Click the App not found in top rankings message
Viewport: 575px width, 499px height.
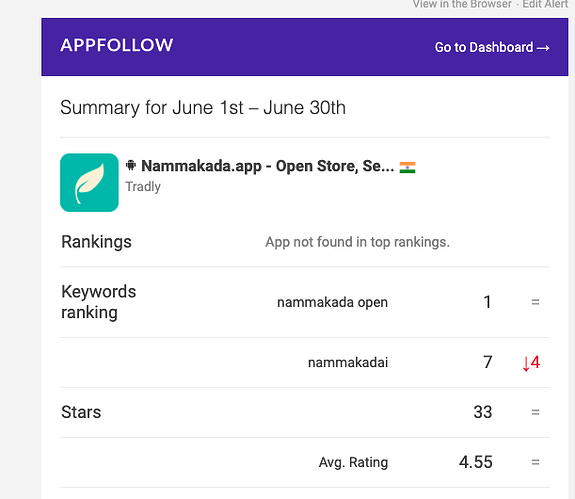point(358,242)
